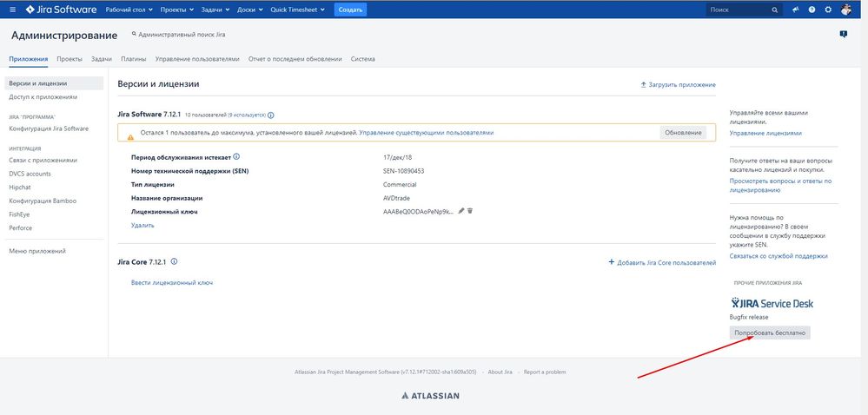Click Ввести лицензионный ключ link

click(172, 283)
